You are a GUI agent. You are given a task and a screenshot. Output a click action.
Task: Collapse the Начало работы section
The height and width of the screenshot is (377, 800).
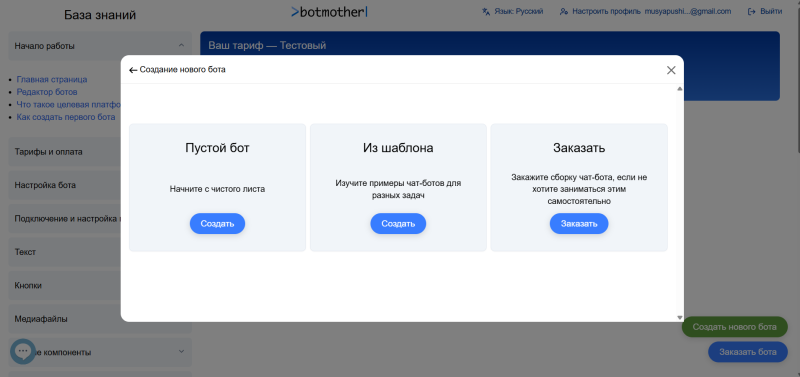point(100,46)
